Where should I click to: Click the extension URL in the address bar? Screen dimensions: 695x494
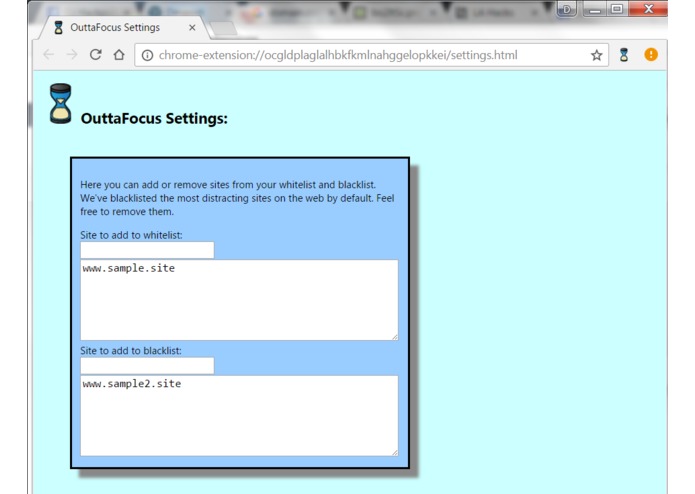(x=338, y=55)
